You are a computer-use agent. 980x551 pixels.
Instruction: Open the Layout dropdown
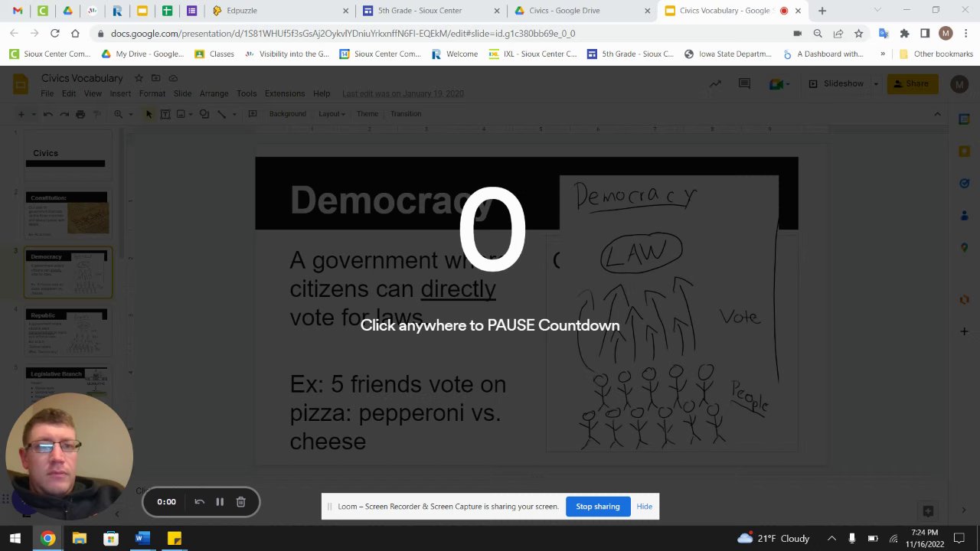pos(332,114)
